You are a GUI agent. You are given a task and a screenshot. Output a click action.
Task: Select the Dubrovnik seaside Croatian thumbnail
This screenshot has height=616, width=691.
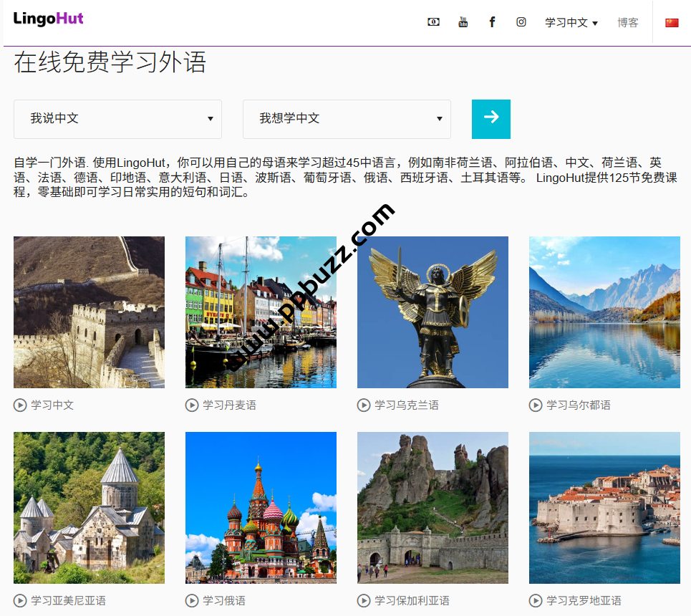[x=604, y=508]
